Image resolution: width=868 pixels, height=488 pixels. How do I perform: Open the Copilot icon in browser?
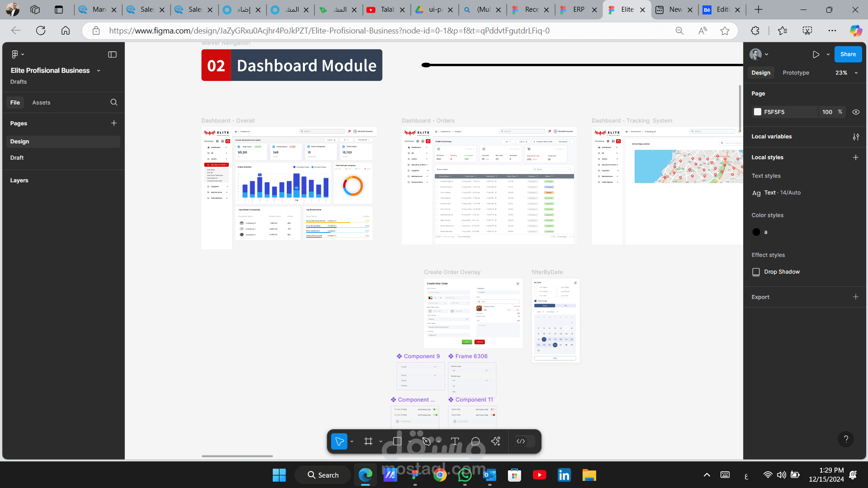[x=855, y=31]
